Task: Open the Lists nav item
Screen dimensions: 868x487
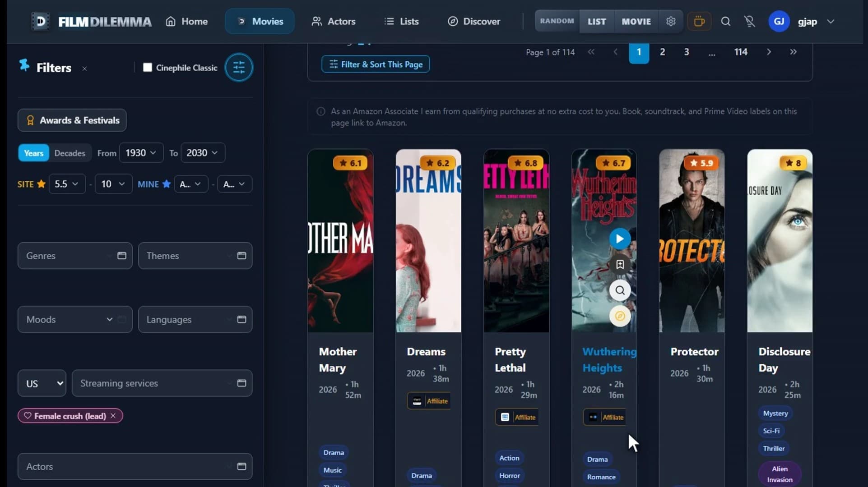Action: point(402,21)
